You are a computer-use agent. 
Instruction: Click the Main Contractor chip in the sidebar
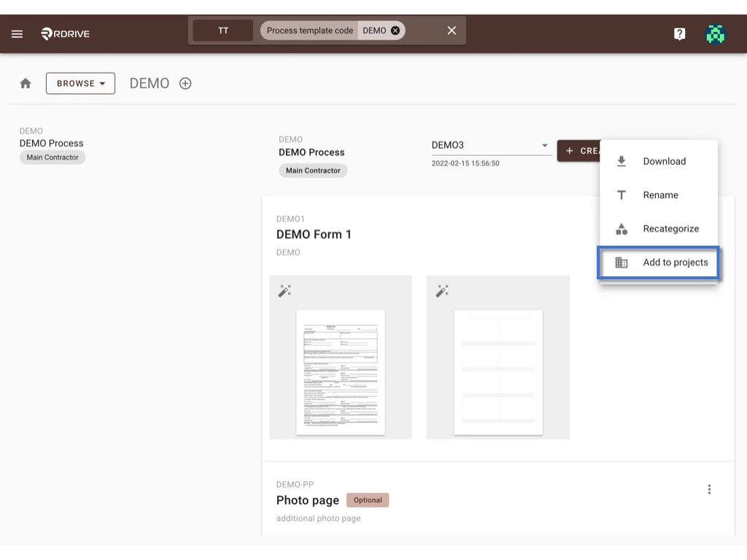tap(52, 157)
